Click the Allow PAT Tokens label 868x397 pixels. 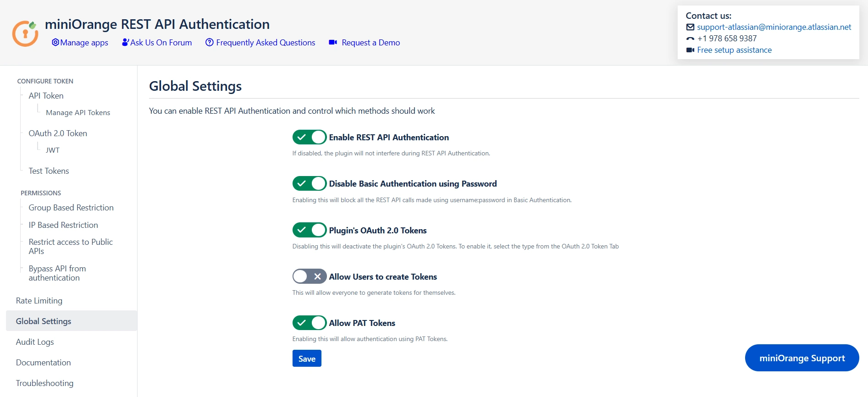(x=362, y=323)
